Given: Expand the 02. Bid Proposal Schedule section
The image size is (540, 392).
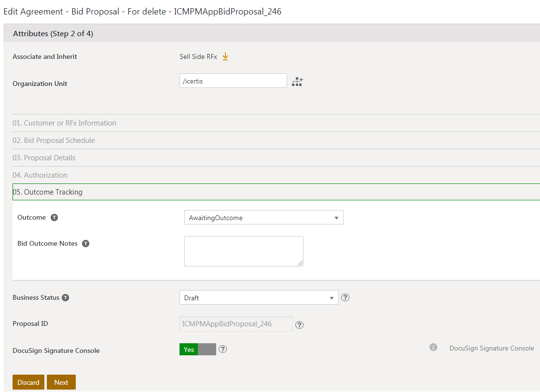Looking at the screenshot, I should pyautogui.click(x=54, y=140).
